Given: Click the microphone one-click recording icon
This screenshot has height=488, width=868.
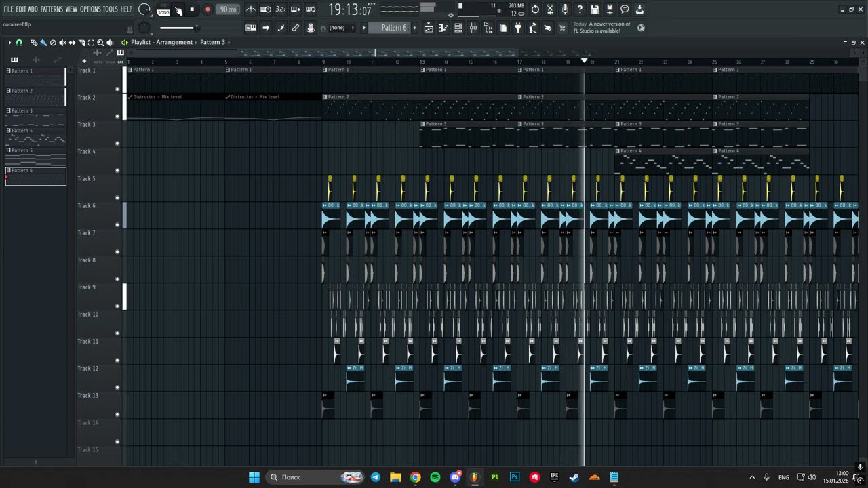Looking at the screenshot, I should pos(565,9).
